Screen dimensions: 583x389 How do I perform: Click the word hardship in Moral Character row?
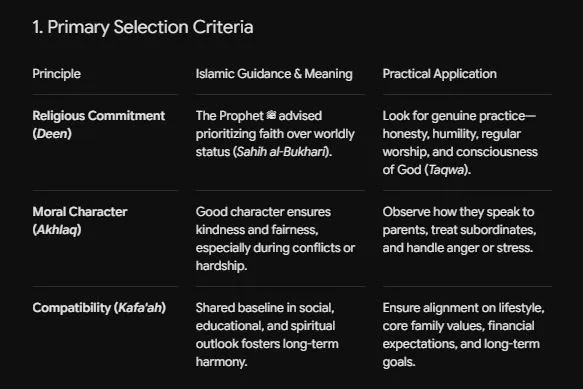point(219,266)
